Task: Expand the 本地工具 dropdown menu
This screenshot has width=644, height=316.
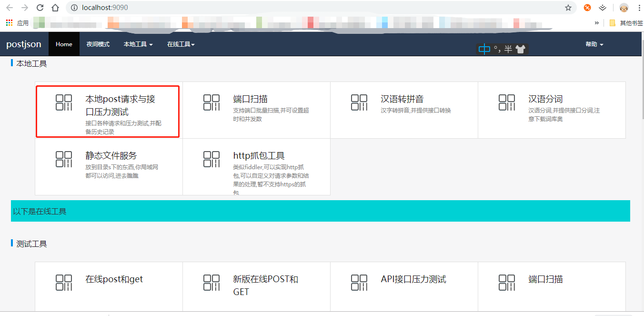Action: point(138,44)
